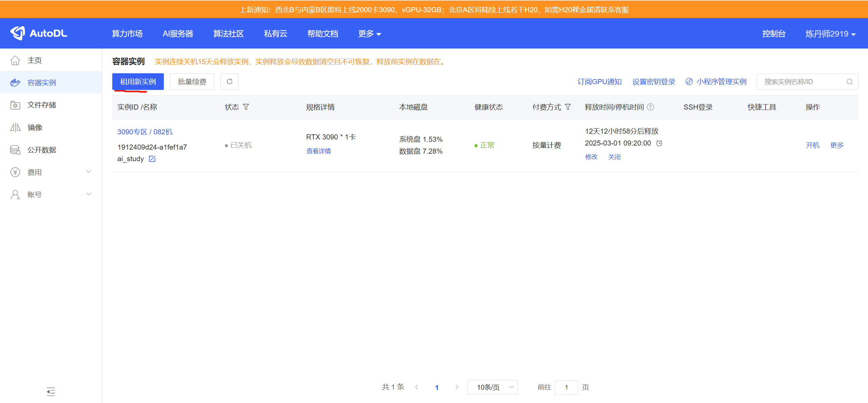Open 文件存储 folder icon in sidebar

[x=15, y=105]
